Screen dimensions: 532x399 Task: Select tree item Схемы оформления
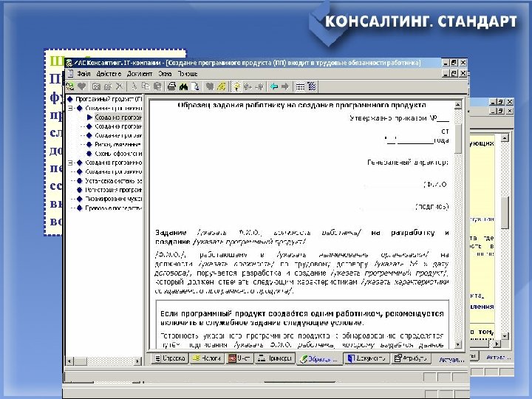click(118, 154)
